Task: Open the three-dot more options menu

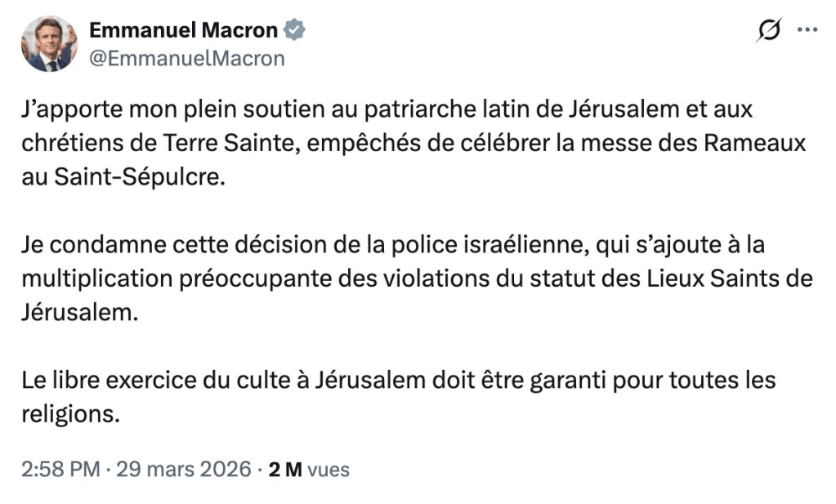Action: pyautogui.click(x=807, y=29)
